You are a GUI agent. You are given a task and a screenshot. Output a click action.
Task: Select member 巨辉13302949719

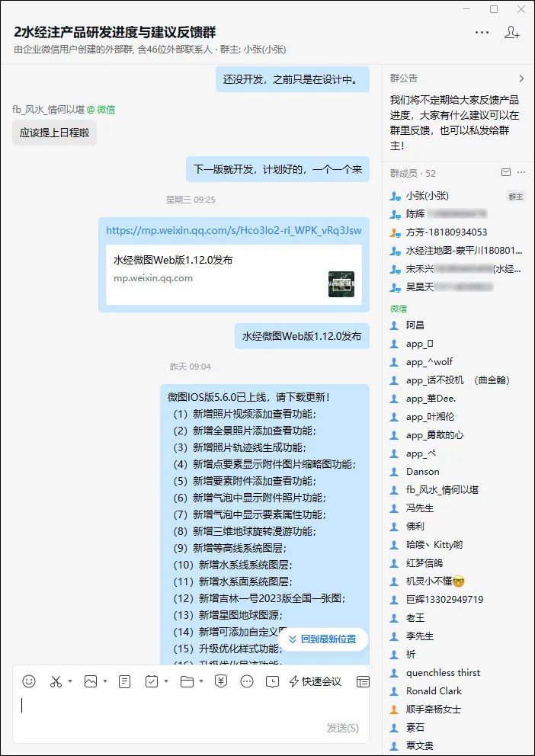coord(458,600)
